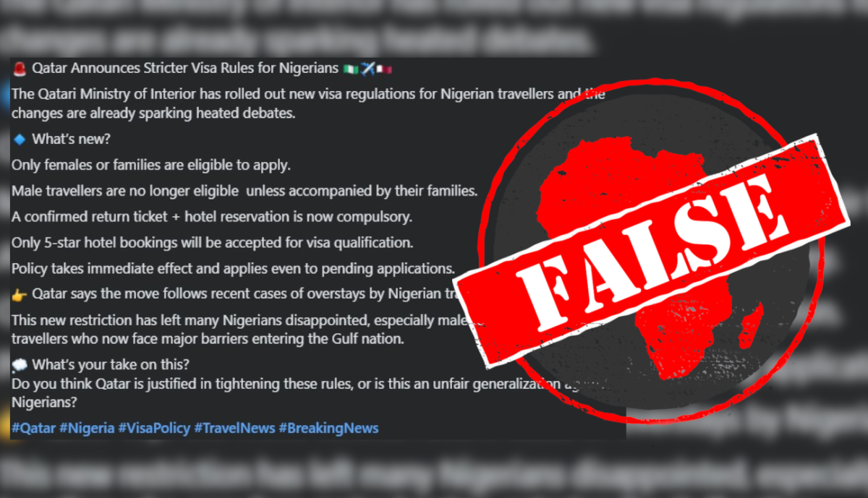This screenshot has height=498, width=868.
Task: Open the #TravelNews hashtag
Action: pyautogui.click(x=234, y=428)
